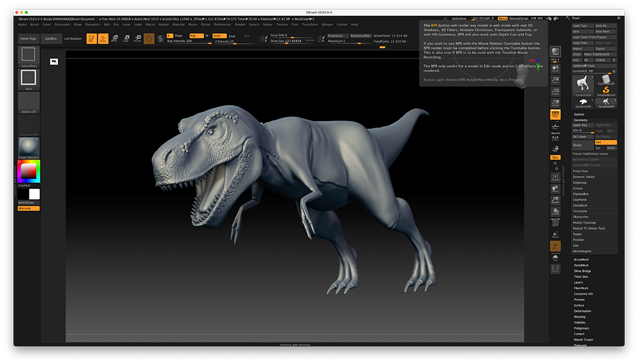Open the SelectRect brush thumbnail
Viewport: 638px width, 364px height.
[28, 57]
